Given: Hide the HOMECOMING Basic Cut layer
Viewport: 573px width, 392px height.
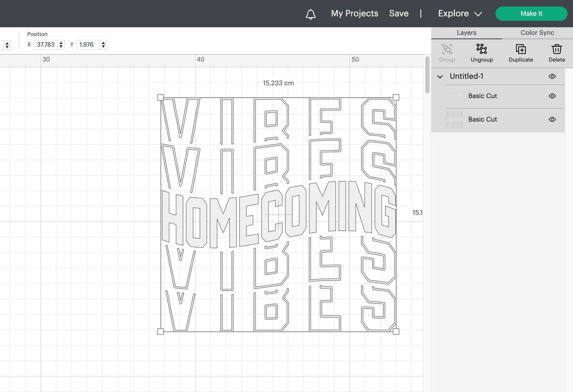Looking at the screenshot, I should (x=552, y=95).
